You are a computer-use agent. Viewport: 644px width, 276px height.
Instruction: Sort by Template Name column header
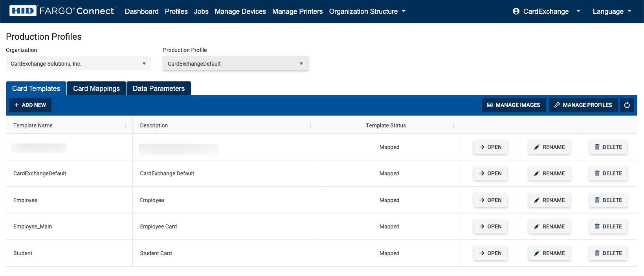[x=33, y=125]
